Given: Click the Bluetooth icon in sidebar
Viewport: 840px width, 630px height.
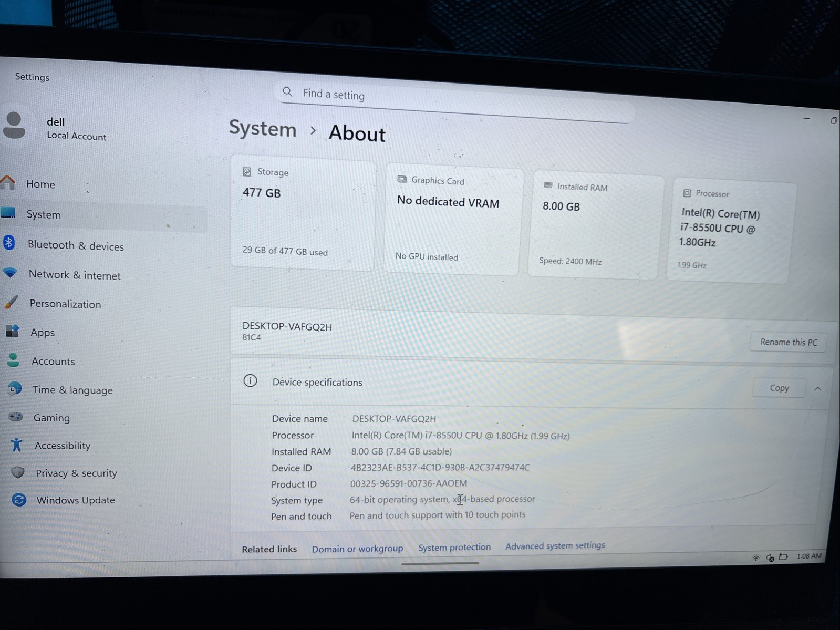Looking at the screenshot, I should point(9,243).
